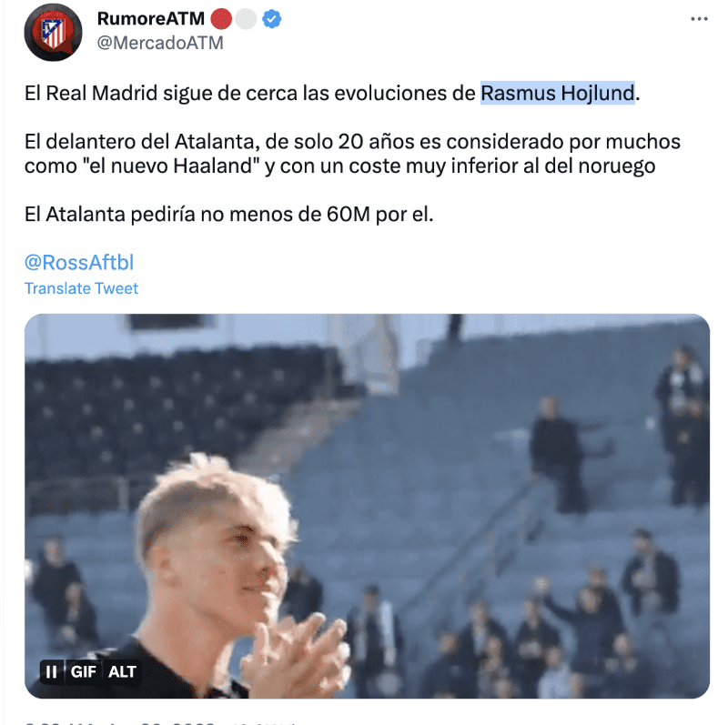Click the blond player's head in the GIF
728x725 pixels.
pyautogui.click(x=216, y=525)
